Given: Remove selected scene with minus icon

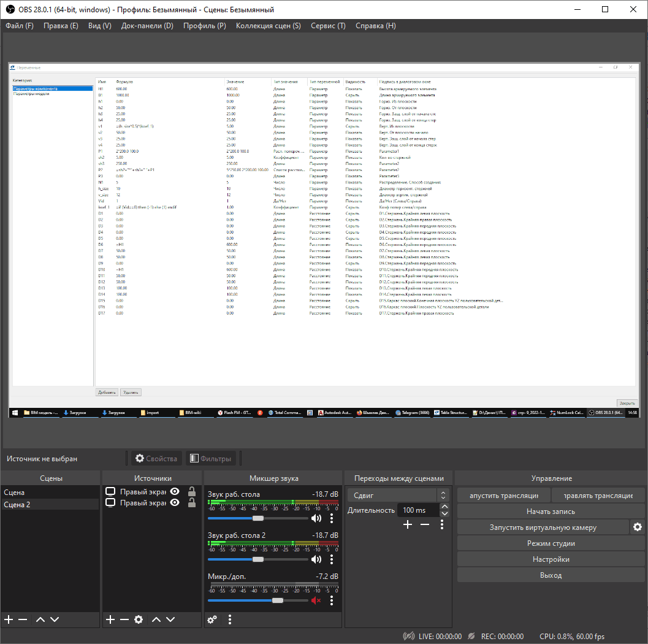Looking at the screenshot, I should point(23,619).
